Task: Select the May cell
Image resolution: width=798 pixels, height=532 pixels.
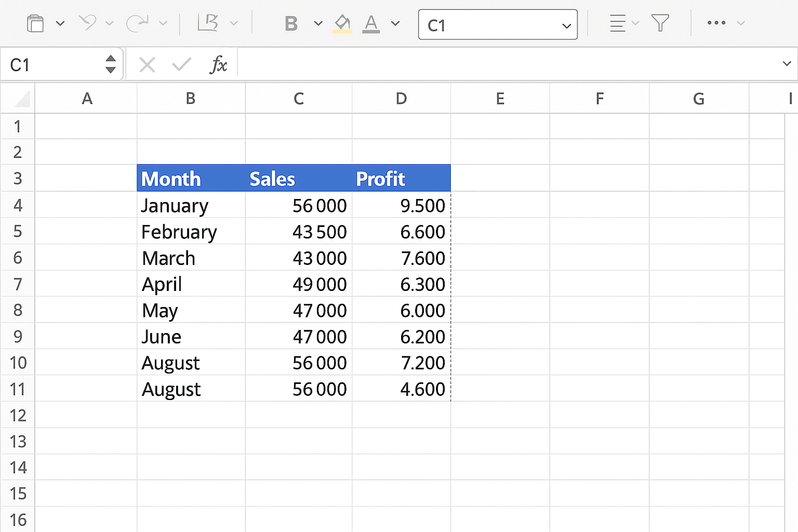Action: pos(191,310)
